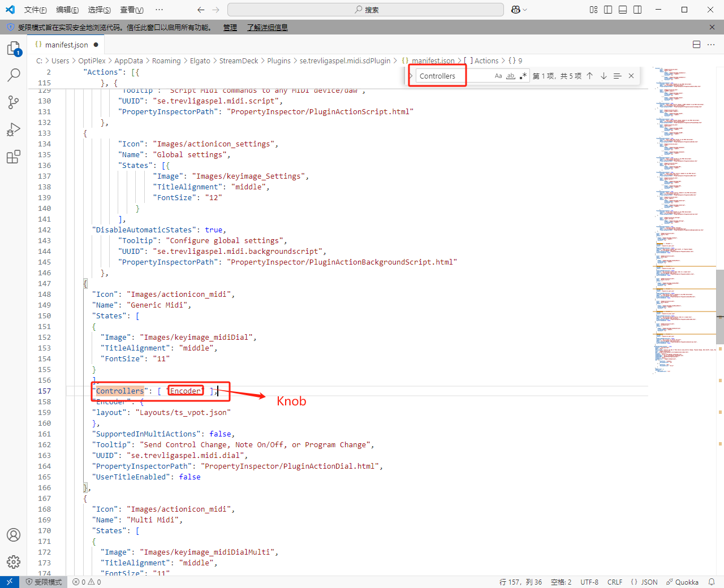Open the AppData breadcrumb
Viewport: 724px width, 588px height.
[x=129, y=60]
